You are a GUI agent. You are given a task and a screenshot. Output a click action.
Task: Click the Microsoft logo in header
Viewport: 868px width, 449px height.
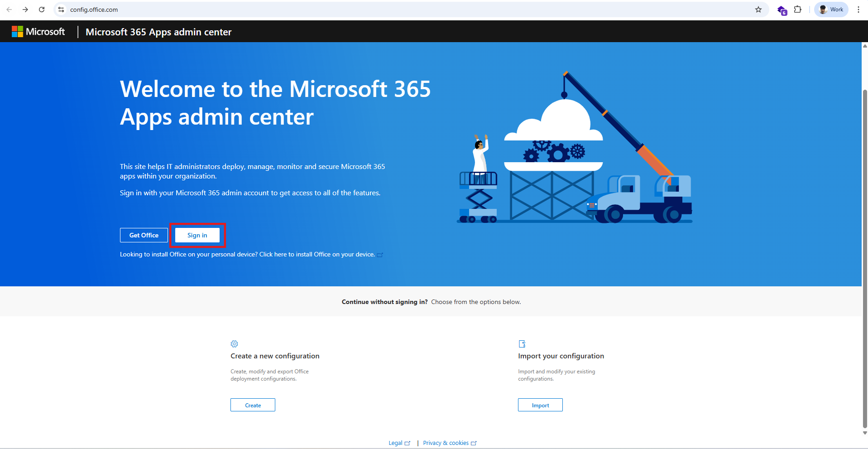tap(38, 32)
